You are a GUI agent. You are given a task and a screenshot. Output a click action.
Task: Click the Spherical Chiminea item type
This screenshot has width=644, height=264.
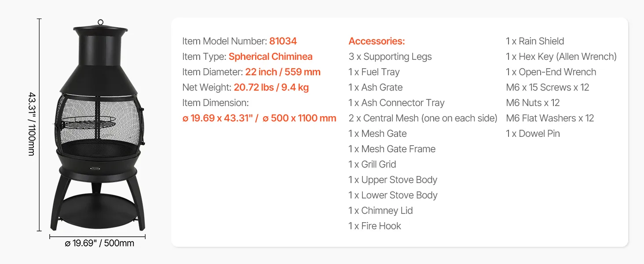coord(271,57)
